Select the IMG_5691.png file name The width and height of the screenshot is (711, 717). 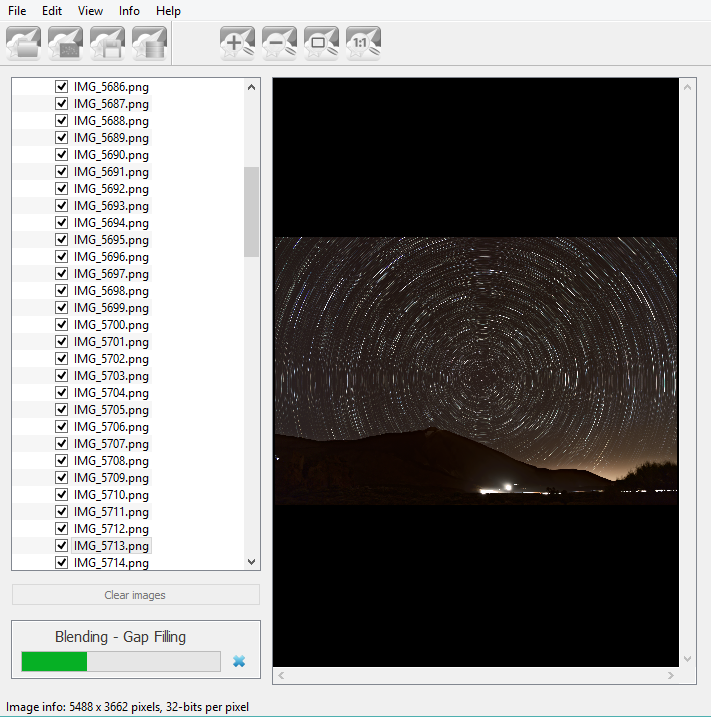point(111,172)
